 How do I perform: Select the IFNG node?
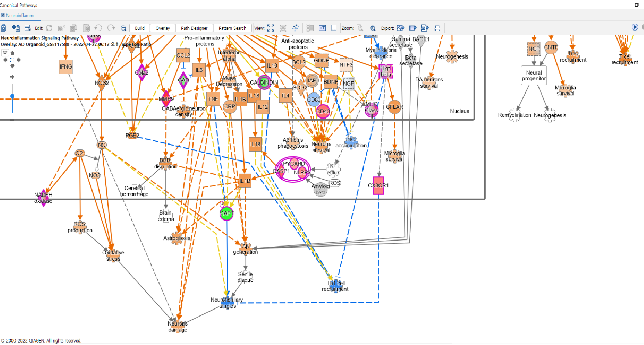tap(66, 67)
